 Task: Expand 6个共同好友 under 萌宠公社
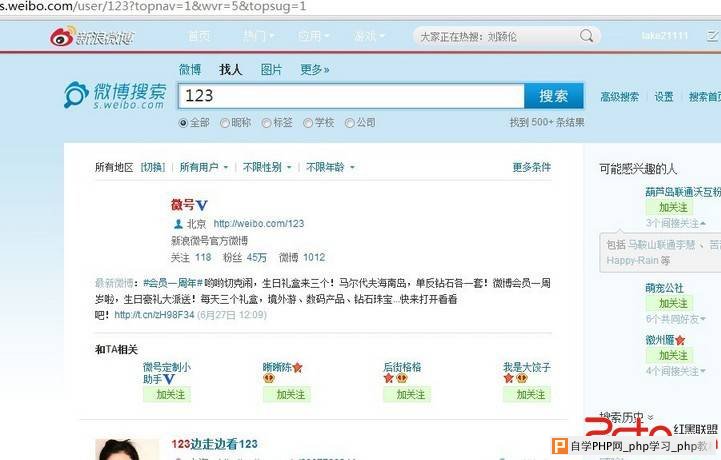[x=675, y=319]
